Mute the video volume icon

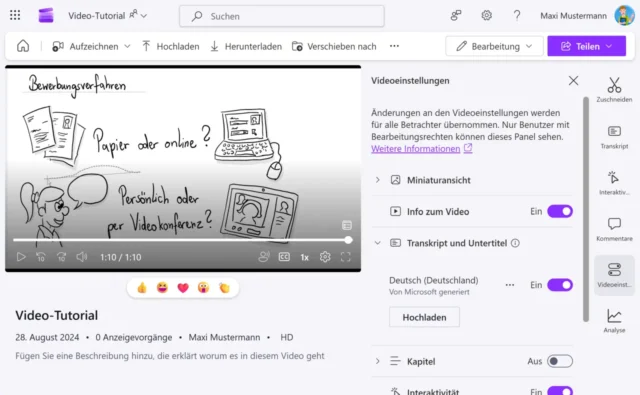[x=82, y=257]
